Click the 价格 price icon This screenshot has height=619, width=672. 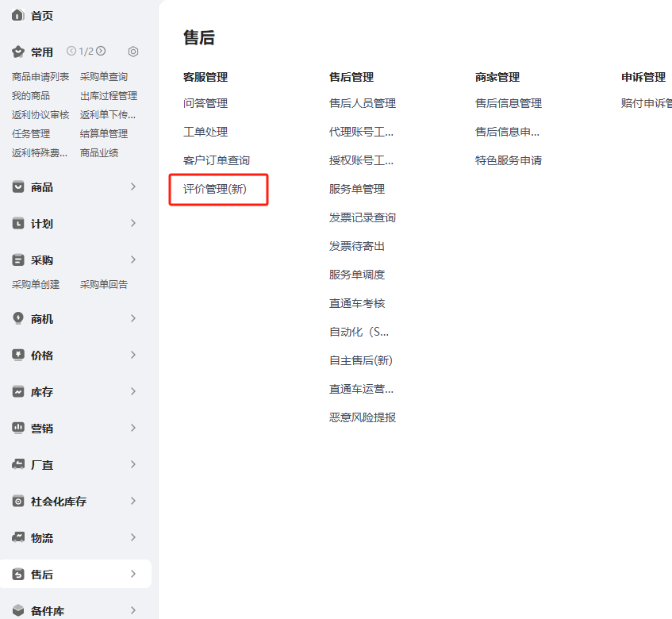click(x=17, y=355)
